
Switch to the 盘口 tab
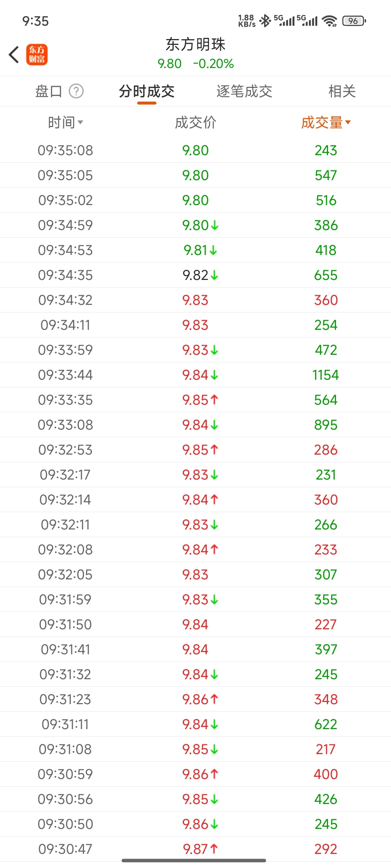click(49, 91)
